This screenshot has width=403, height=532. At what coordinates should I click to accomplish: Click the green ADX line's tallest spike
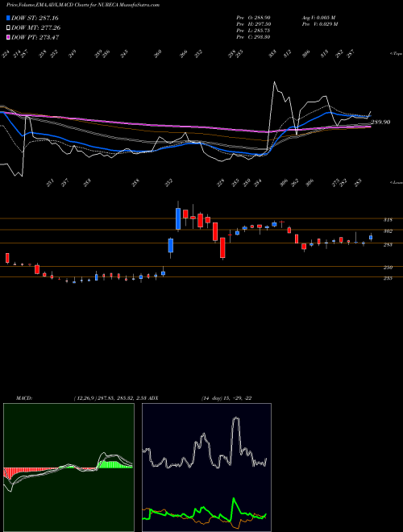pos(234,498)
